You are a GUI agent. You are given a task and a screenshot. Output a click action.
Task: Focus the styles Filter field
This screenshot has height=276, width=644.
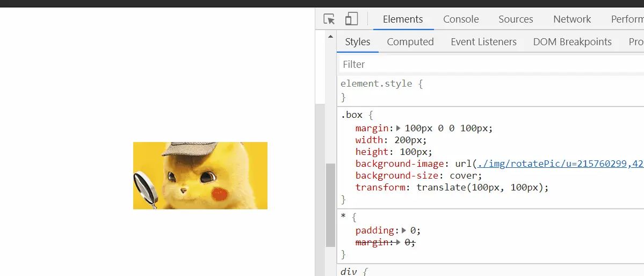[x=491, y=65]
